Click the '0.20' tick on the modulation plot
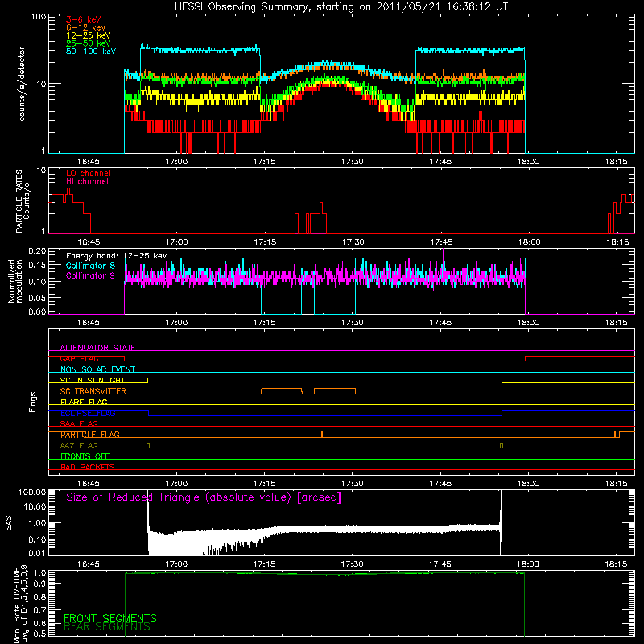The height and width of the screenshot is (644, 644). [37, 250]
